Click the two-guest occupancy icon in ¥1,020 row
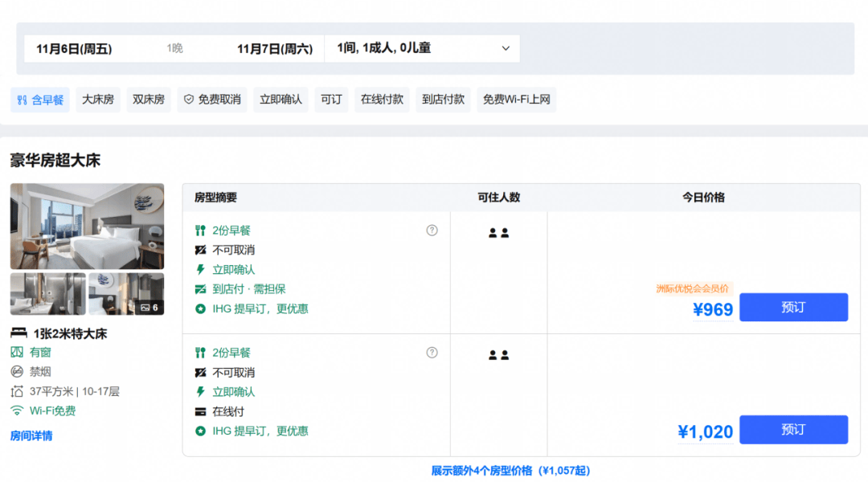This screenshot has width=868, height=482. (499, 355)
